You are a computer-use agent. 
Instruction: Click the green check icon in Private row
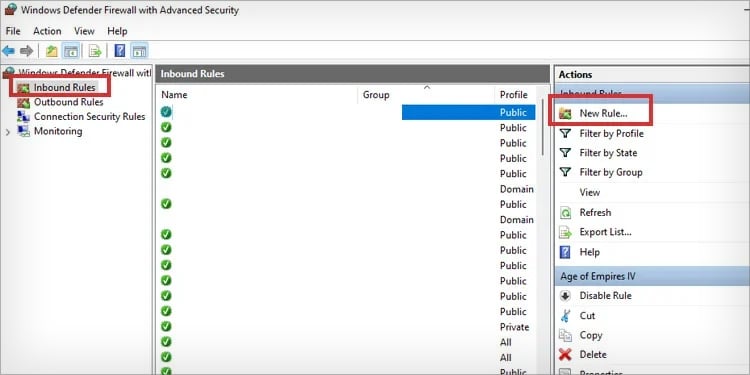pos(166,326)
